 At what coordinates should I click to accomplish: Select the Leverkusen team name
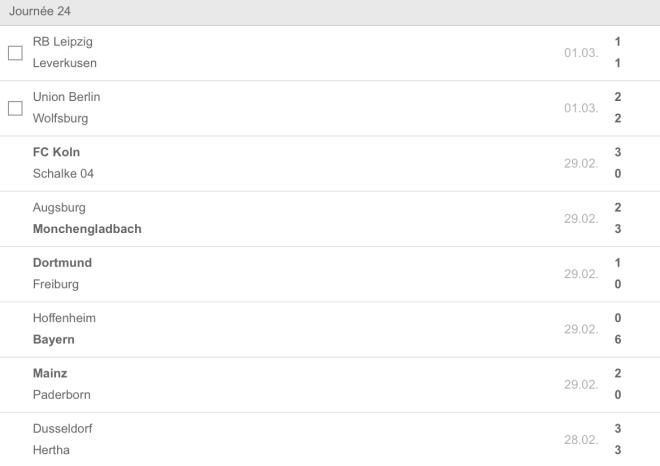click(65, 63)
